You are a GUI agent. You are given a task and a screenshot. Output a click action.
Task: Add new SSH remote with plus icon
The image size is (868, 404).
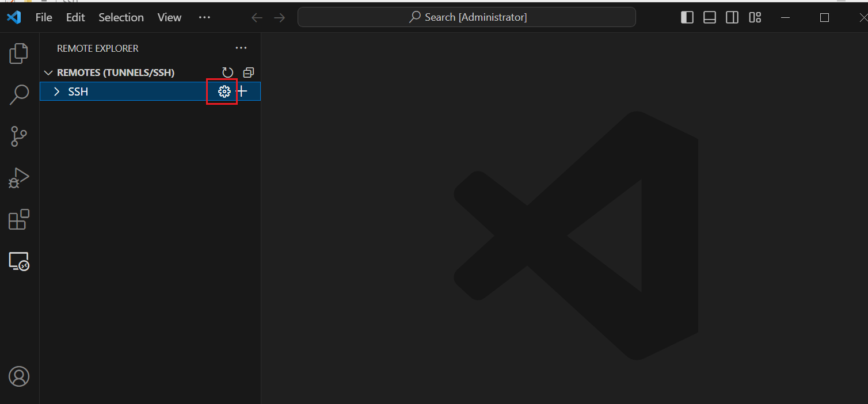[242, 91]
